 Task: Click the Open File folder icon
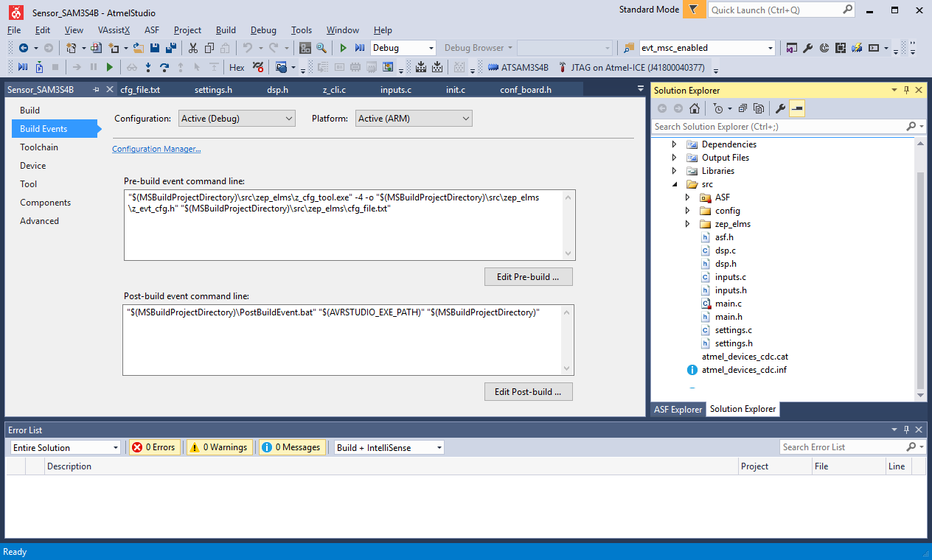click(138, 48)
